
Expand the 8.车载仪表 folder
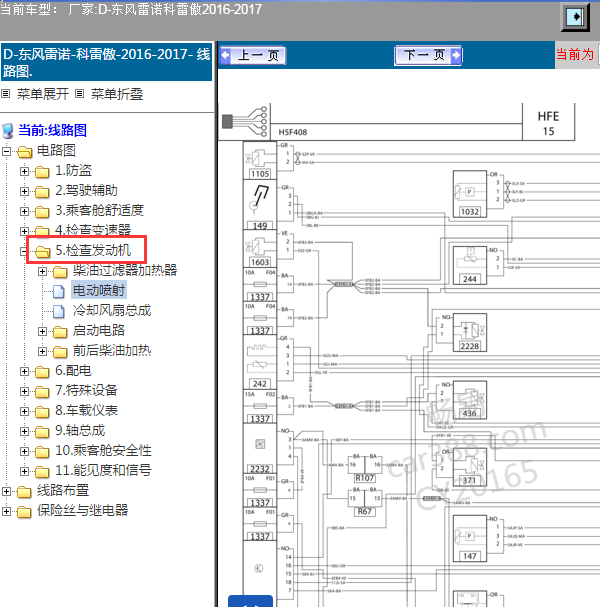pyautogui.click(x=24, y=412)
